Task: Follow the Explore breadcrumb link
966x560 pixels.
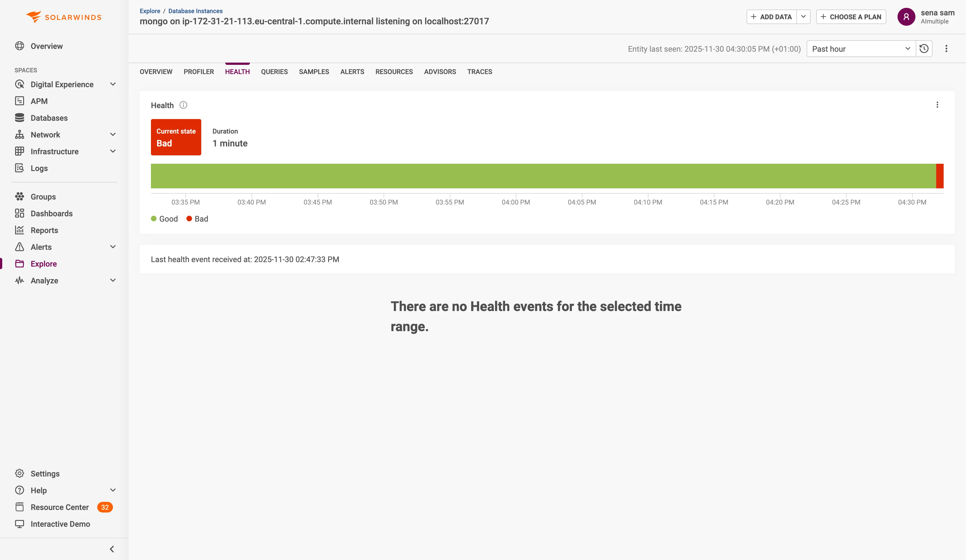Action: point(150,11)
